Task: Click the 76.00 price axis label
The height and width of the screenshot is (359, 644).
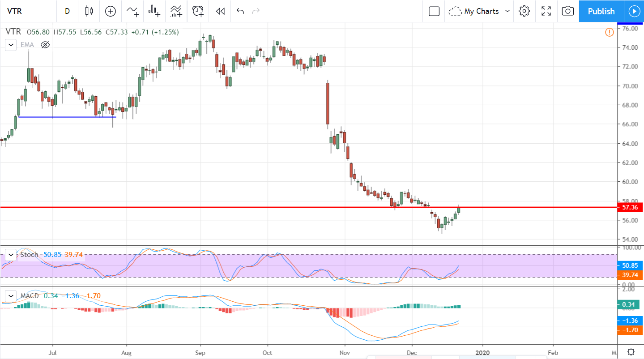Action: (x=629, y=28)
